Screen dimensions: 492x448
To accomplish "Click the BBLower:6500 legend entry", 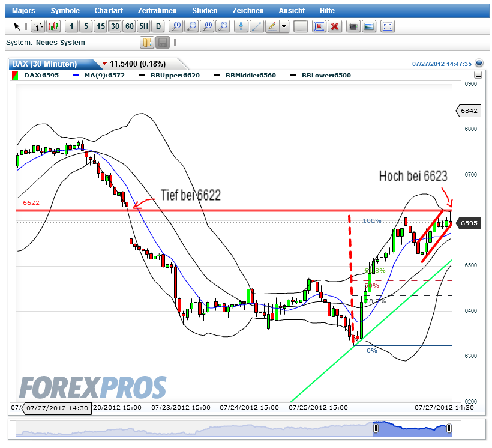I will 321,76.
